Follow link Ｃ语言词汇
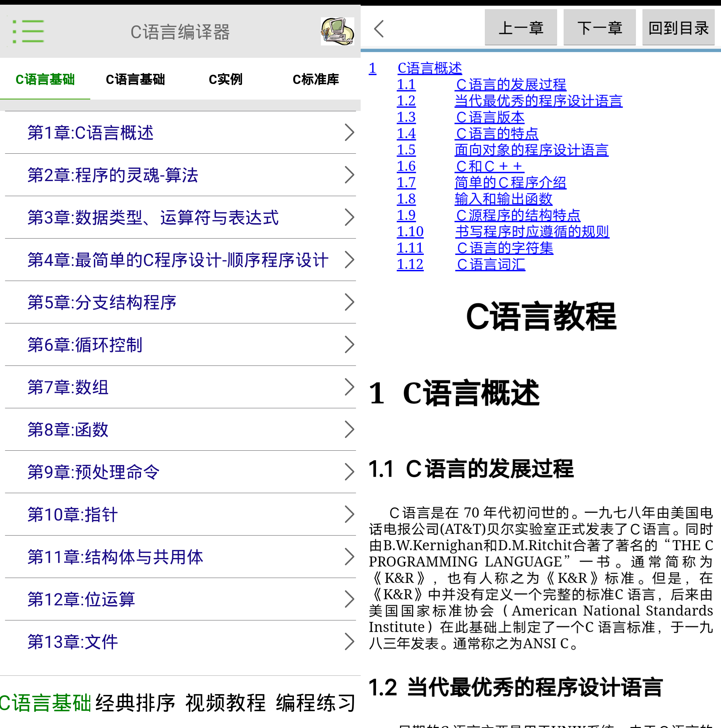721x728 pixels. (490, 264)
